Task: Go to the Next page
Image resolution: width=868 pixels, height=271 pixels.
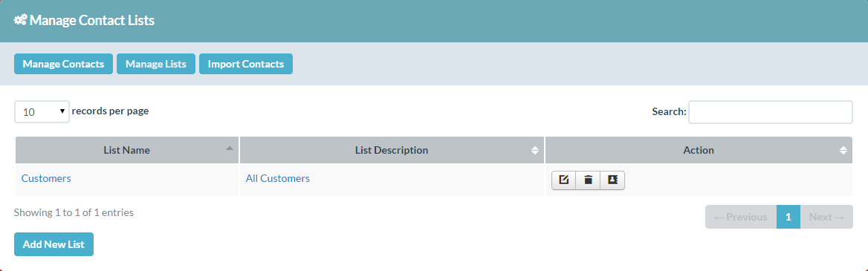Action: click(x=826, y=217)
